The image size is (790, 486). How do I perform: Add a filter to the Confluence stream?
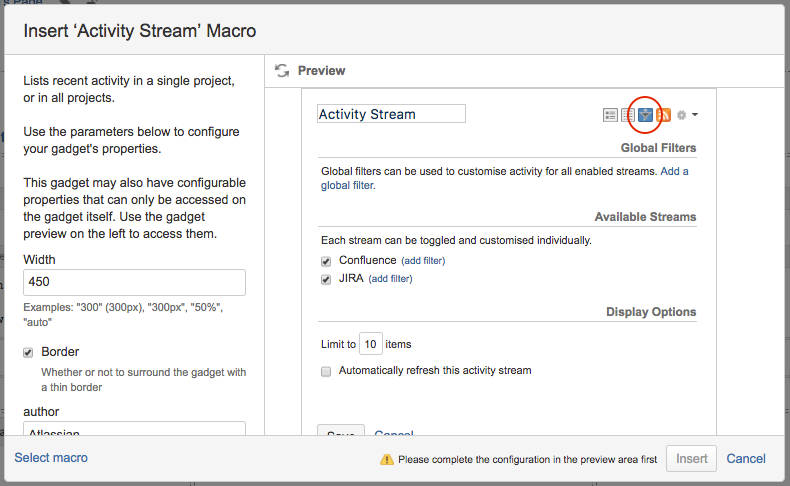(x=423, y=261)
